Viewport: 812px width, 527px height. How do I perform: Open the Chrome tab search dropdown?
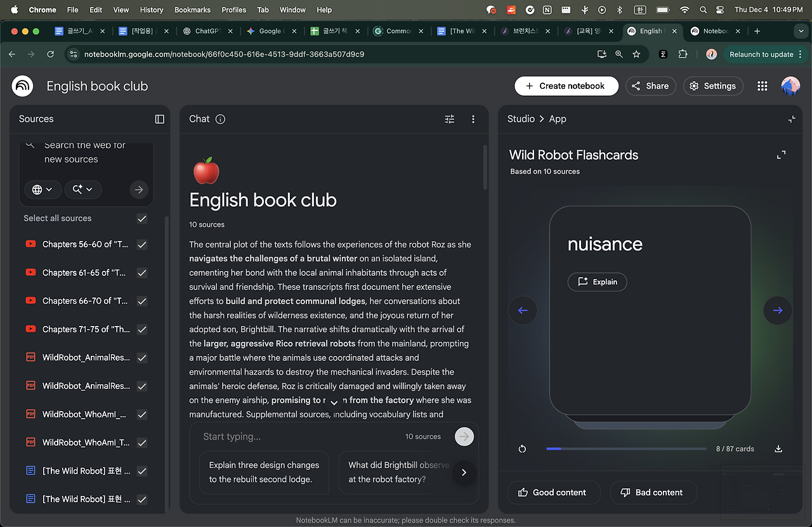coord(801,31)
